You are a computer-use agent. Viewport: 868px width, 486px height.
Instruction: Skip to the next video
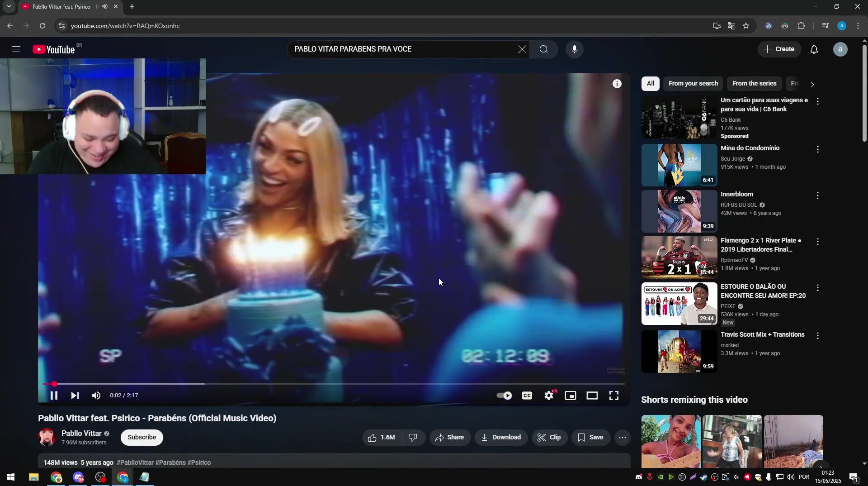coord(75,395)
